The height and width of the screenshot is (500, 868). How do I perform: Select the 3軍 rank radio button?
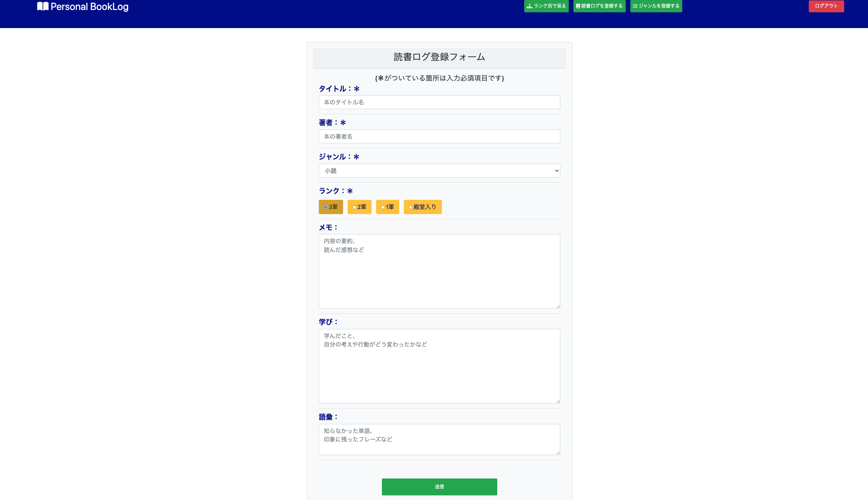point(325,207)
